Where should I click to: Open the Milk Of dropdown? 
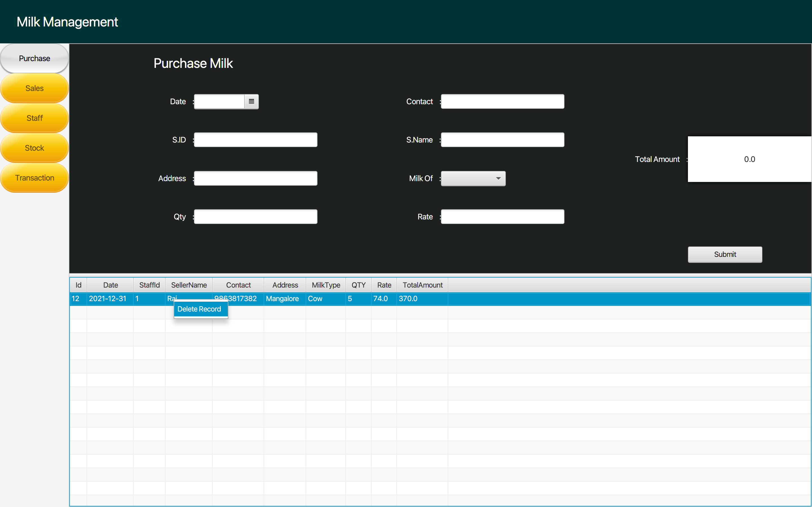click(x=473, y=178)
